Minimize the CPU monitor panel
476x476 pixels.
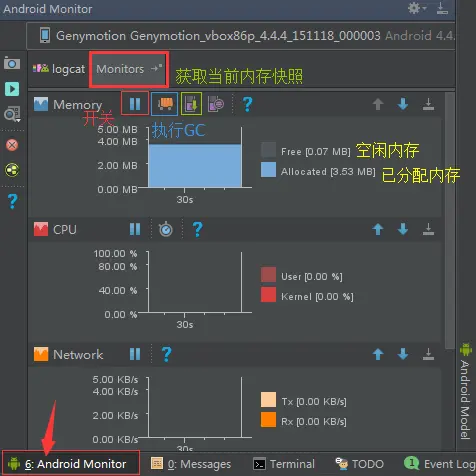[428, 229]
